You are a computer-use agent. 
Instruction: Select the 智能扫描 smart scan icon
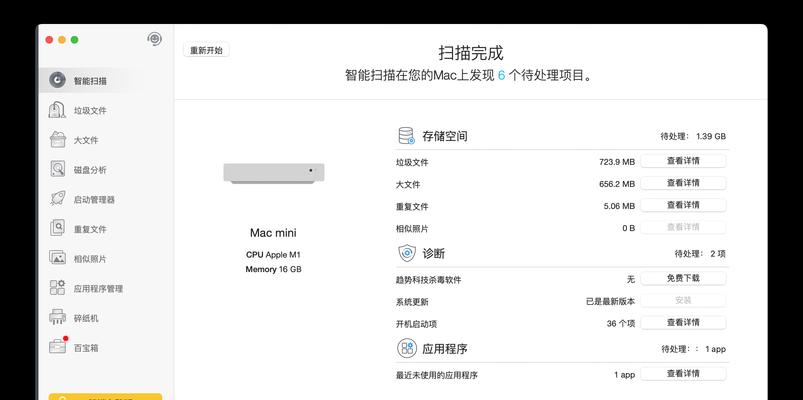pos(57,80)
